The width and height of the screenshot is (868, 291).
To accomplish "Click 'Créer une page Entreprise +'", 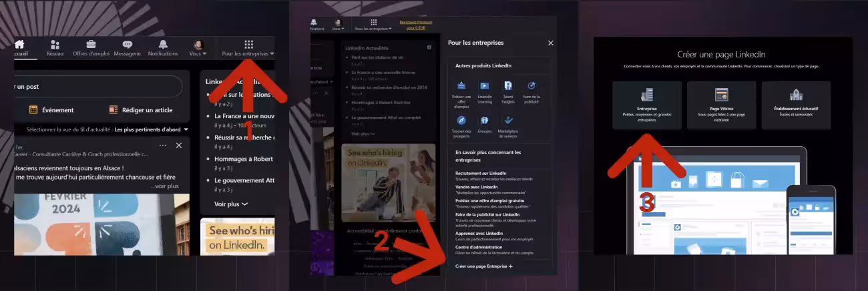I will (x=483, y=266).
